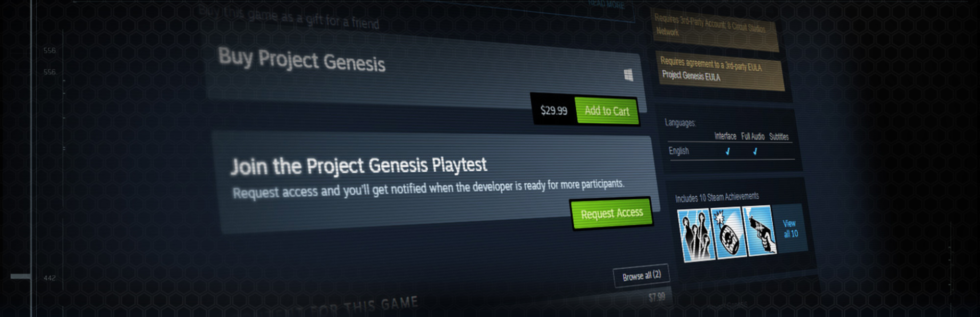Viewport: 980px width, 317px height.
Task: Click the English Full Audio checkmark
Action: tap(755, 151)
